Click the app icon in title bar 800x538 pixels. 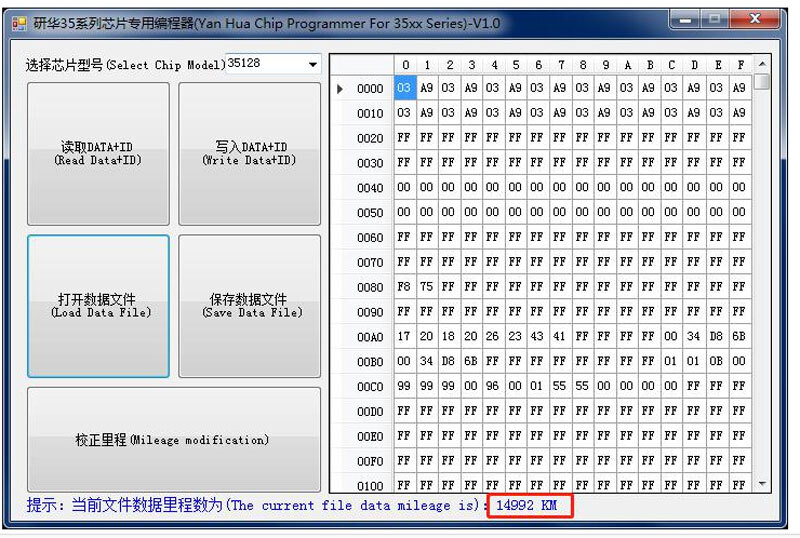point(19,23)
